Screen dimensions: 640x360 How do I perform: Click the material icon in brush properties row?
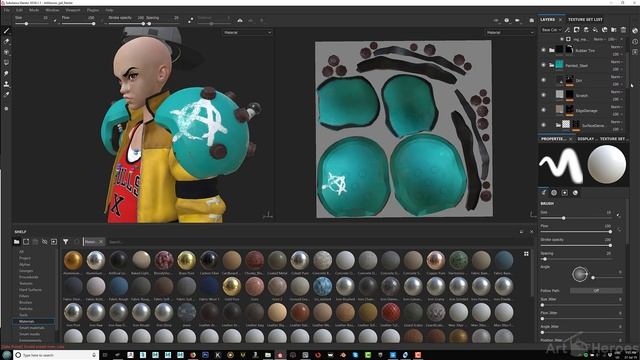(x=575, y=193)
